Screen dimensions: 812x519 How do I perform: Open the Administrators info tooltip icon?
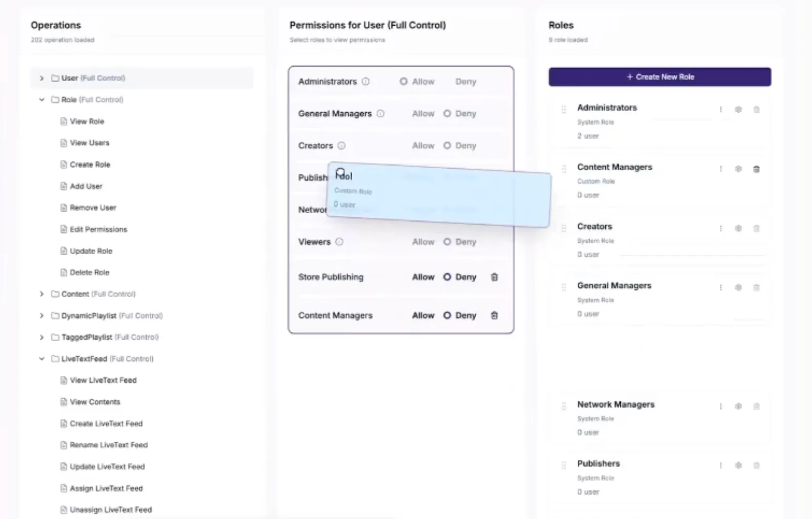coord(366,81)
